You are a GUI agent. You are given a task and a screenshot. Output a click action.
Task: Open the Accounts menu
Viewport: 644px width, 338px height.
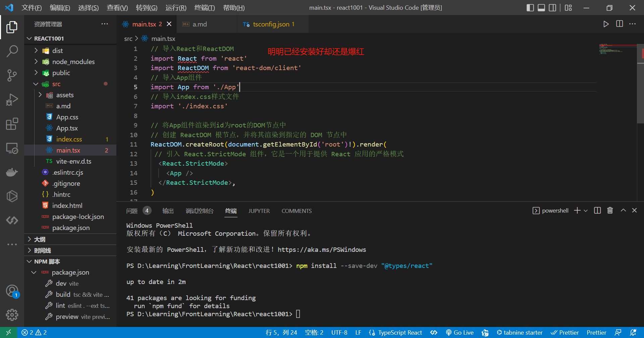point(12,291)
